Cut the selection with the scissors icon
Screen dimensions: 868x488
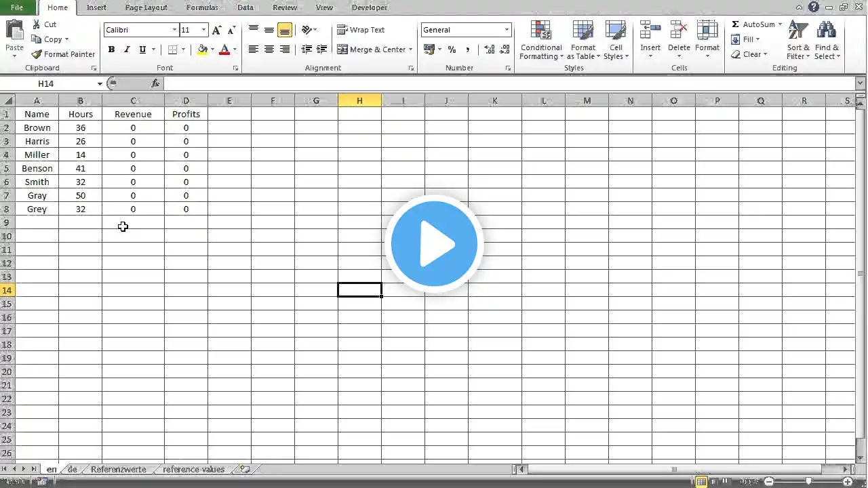[x=37, y=24]
